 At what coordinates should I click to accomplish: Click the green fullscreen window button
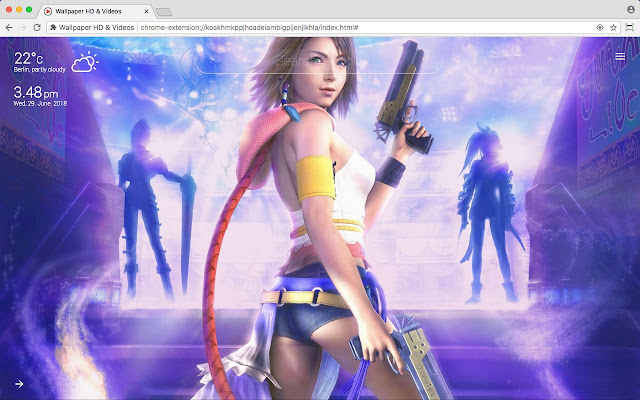[29, 9]
